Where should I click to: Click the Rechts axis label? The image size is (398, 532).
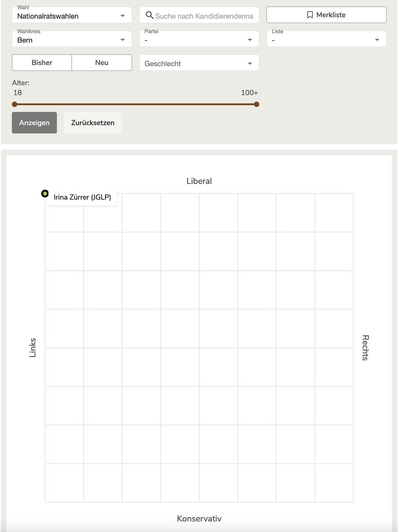(x=365, y=348)
